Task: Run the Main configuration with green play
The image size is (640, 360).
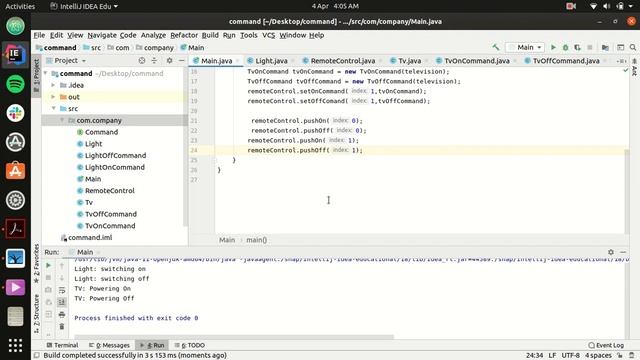Action: click(553, 47)
